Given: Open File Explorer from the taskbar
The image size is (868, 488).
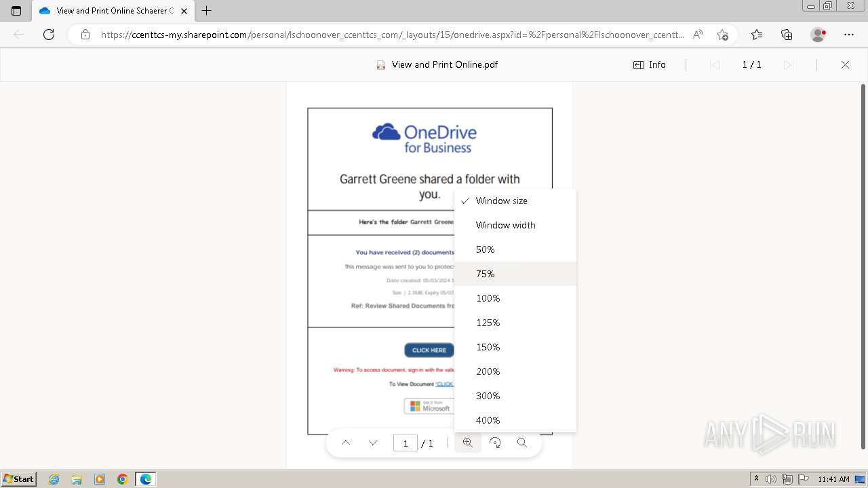Looking at the screenshot, I should pyautogui.click(x=77, y=479).
